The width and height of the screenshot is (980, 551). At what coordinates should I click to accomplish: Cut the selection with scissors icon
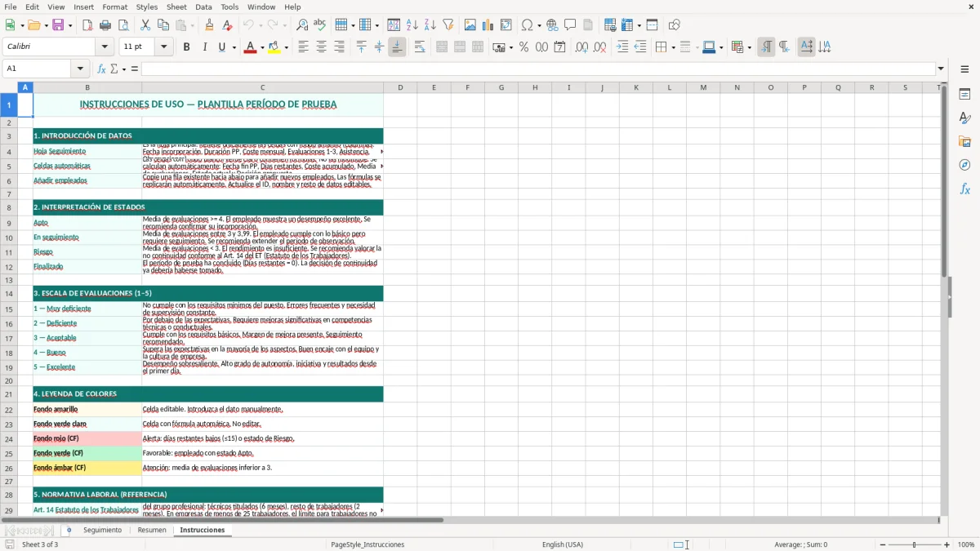coord(145,25)
